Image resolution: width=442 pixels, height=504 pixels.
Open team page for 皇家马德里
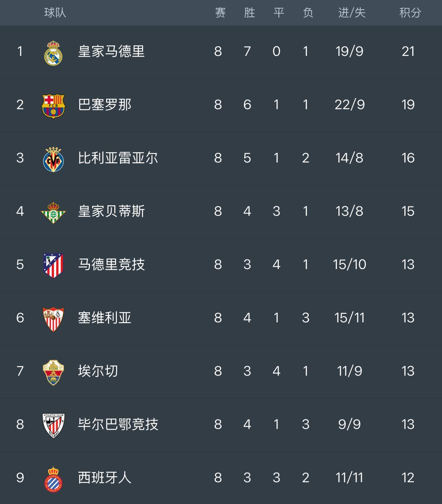(x=111, y=51)
